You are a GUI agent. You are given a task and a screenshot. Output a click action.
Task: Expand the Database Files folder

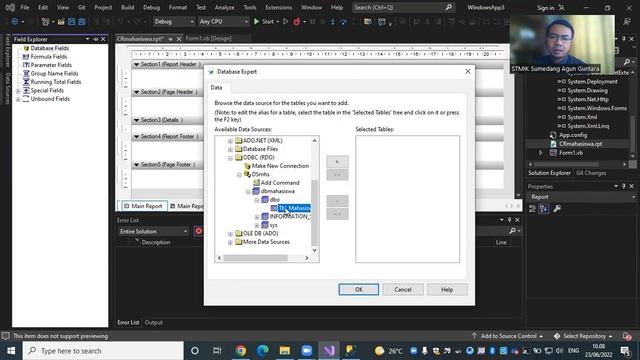click(230, 149)
